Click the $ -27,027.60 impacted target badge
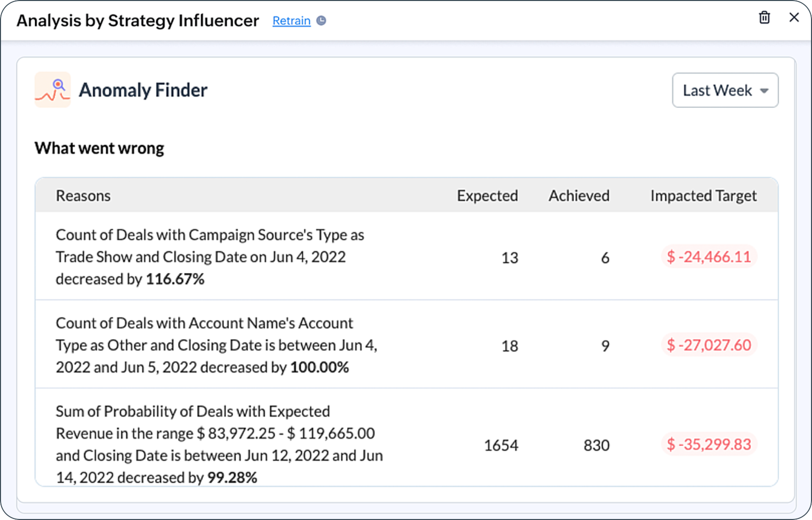The width and height of the screenshot is (812, 520). click(x=709, y=345)
